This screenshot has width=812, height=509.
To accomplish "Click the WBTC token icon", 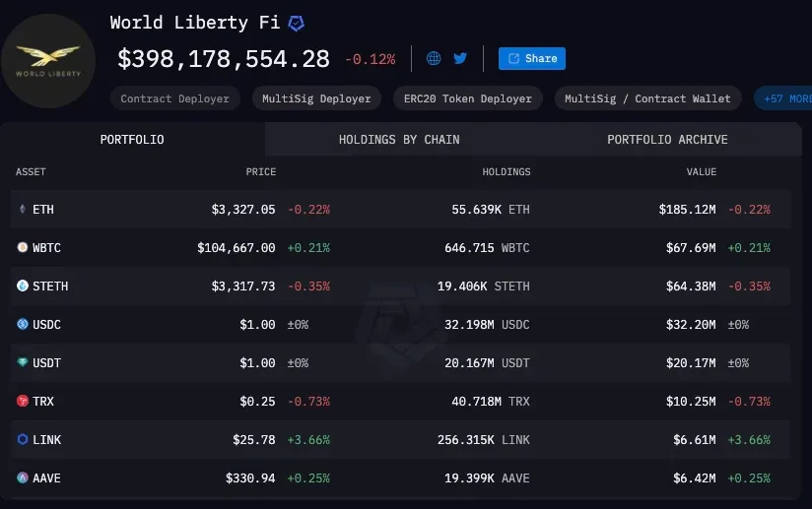I will tap(23, 247).
